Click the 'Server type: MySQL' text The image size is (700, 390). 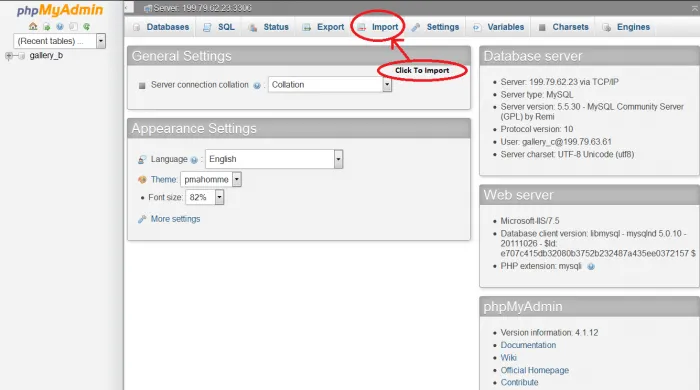click(x=537, y=95)
